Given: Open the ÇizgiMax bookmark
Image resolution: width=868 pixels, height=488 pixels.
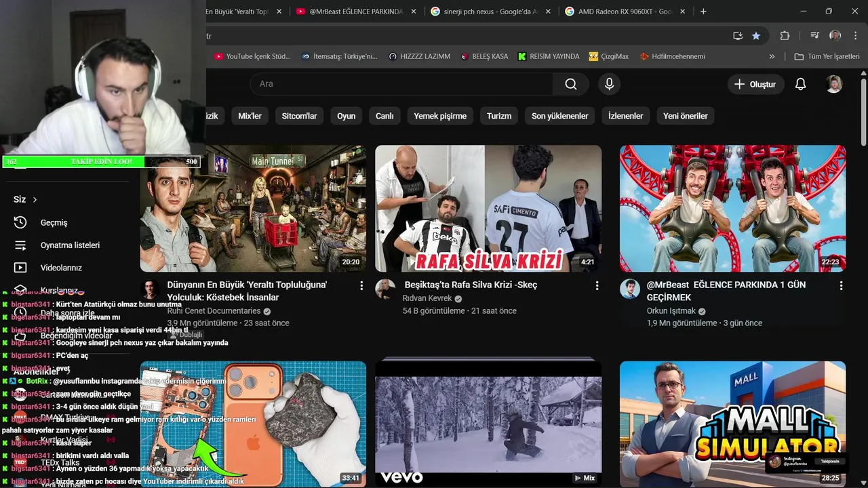Looking at the screenshot, I should coord(609,56).
